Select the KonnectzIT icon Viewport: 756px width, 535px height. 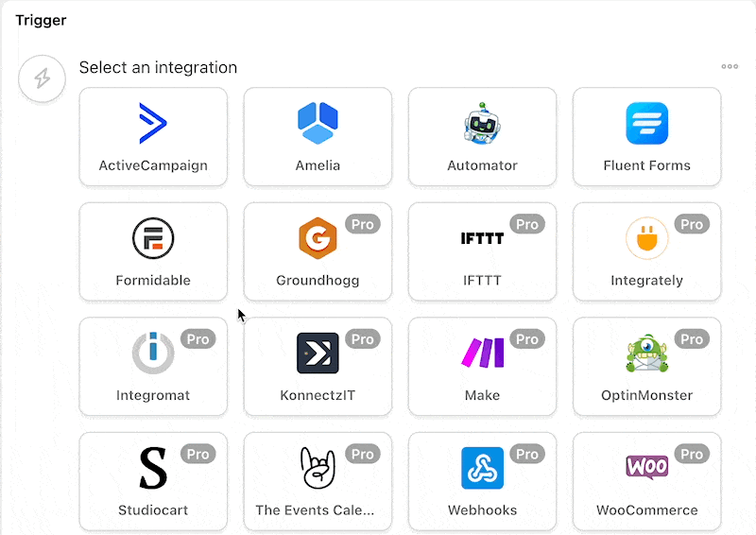pyautogui.click(x=318, y=353)
